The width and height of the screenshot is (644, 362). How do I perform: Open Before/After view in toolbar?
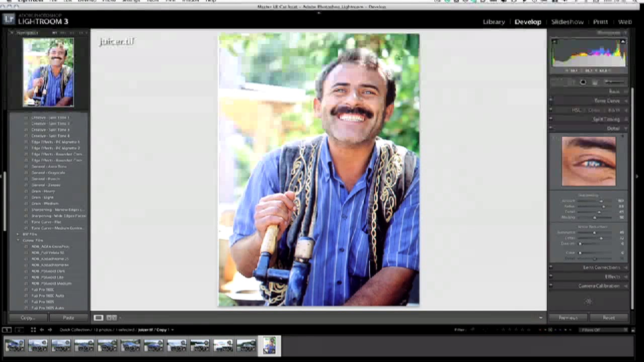(112, 318)
